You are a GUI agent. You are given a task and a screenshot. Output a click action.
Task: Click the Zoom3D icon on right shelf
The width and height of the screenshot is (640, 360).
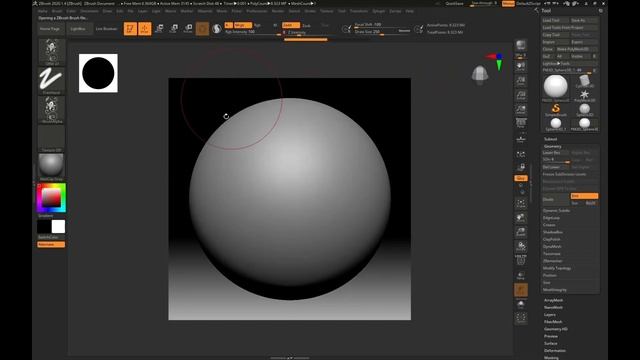pyautogui.click(x=521, y=232)
